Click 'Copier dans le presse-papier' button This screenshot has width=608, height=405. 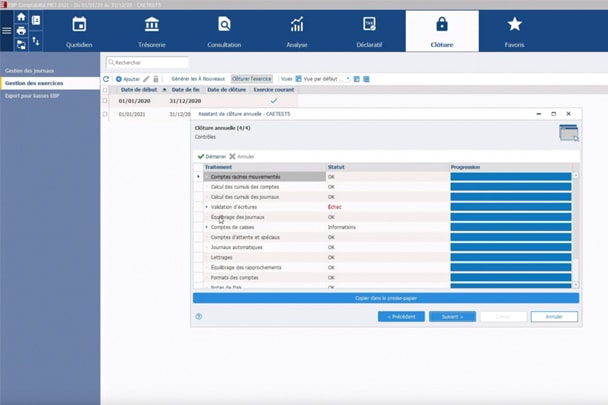385,298
